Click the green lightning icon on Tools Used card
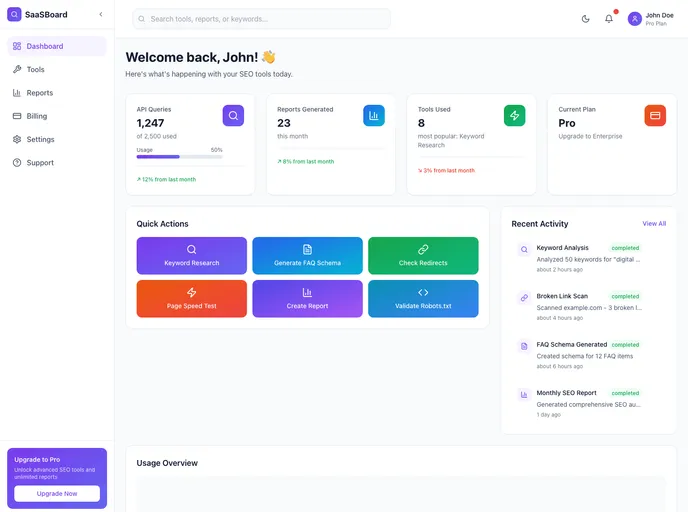The height and width of the screenshot is (512, 688). [x=514, y=115]
